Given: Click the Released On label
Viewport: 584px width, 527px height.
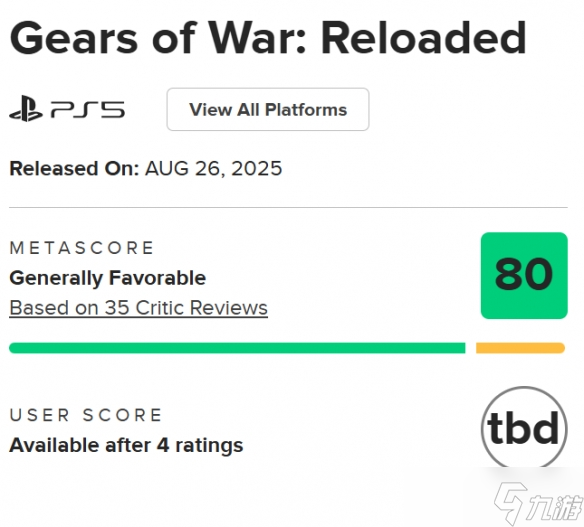Looking at the screenshot, I should click(74, 168).
